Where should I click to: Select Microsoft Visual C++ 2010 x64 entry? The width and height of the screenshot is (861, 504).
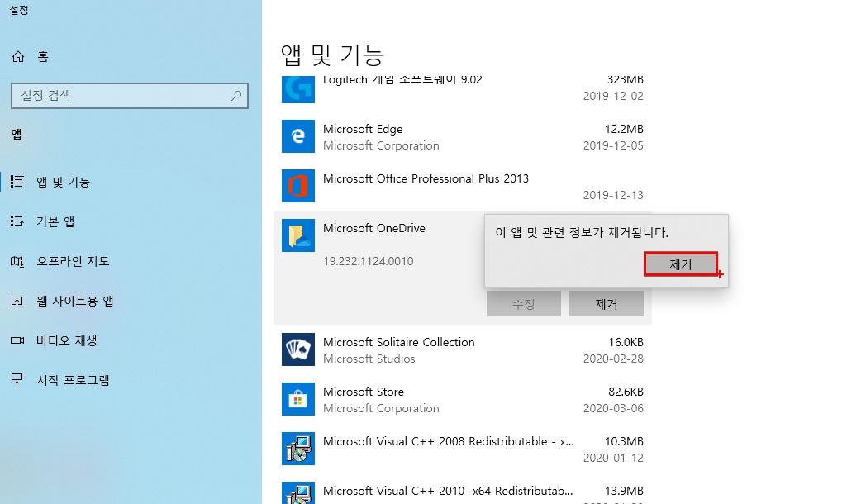448,491
